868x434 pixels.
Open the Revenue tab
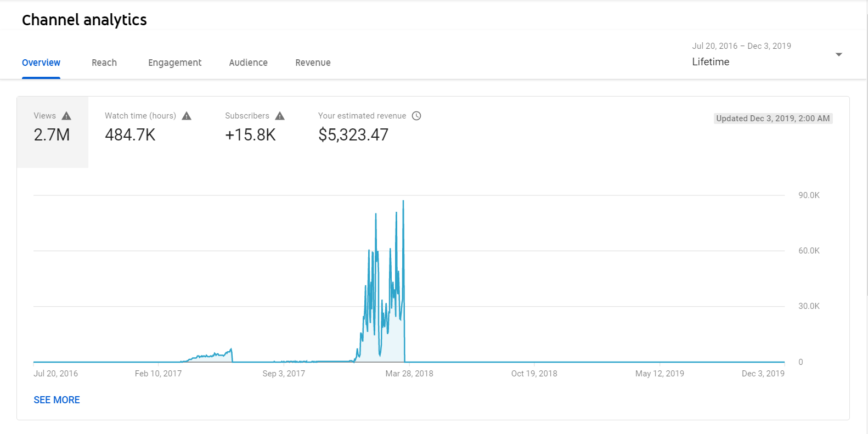coord(313,63)
